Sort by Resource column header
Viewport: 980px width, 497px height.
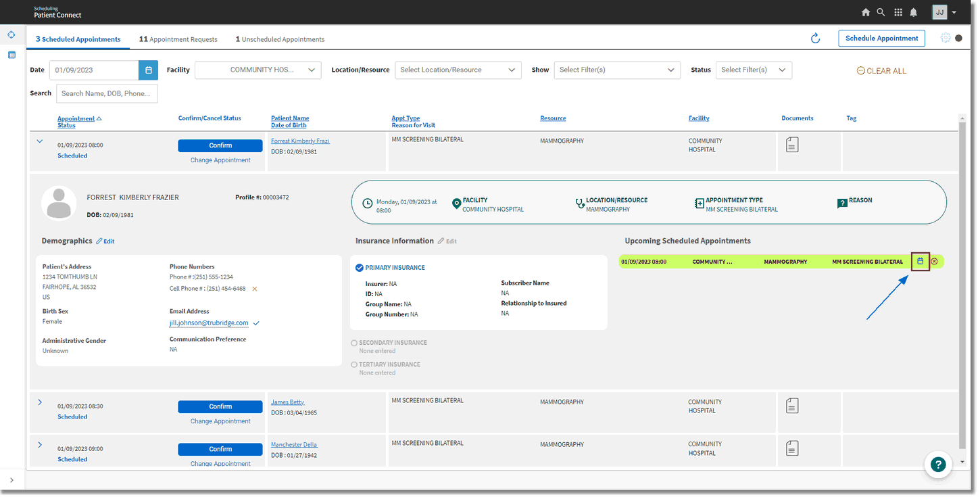(x=553, y=118)
